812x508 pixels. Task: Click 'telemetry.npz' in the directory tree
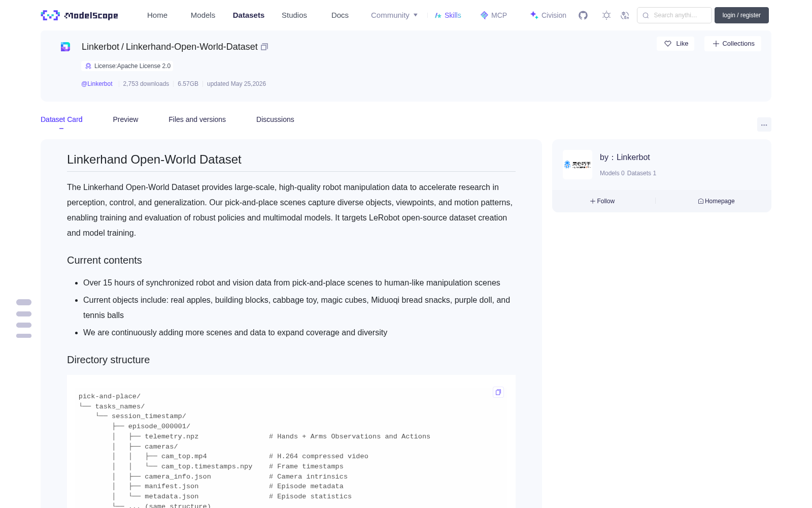point(172,436)
